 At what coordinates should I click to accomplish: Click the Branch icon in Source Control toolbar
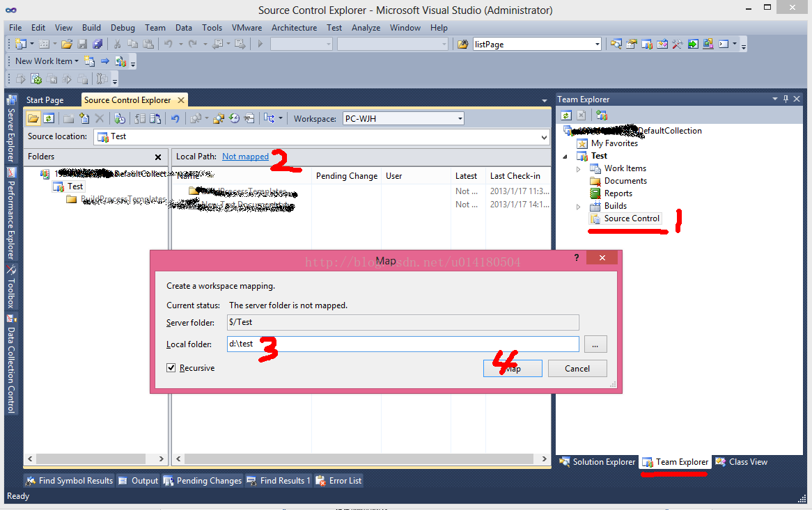click(269, 118)
